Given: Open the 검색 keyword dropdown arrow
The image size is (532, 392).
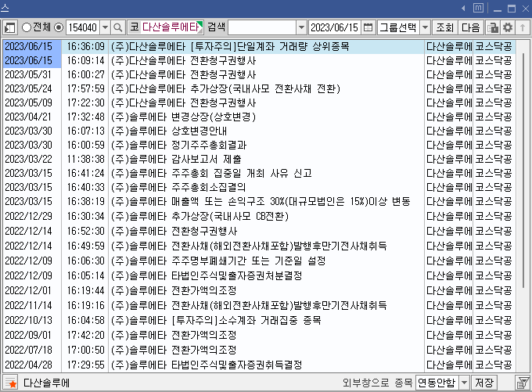Looking at the screenshot, I should pyautogui.click(x=301, y=27).
